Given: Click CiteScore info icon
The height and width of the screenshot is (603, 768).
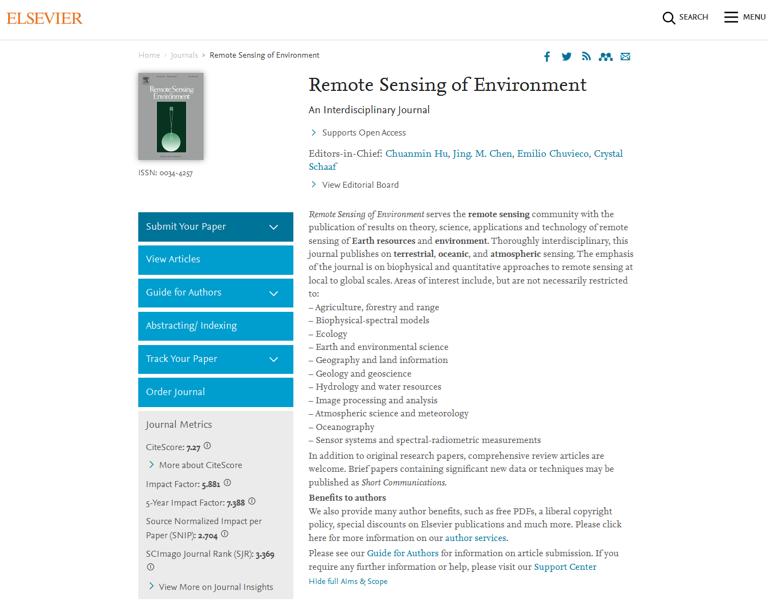Looking at the screenshot, I should (208, 446).
